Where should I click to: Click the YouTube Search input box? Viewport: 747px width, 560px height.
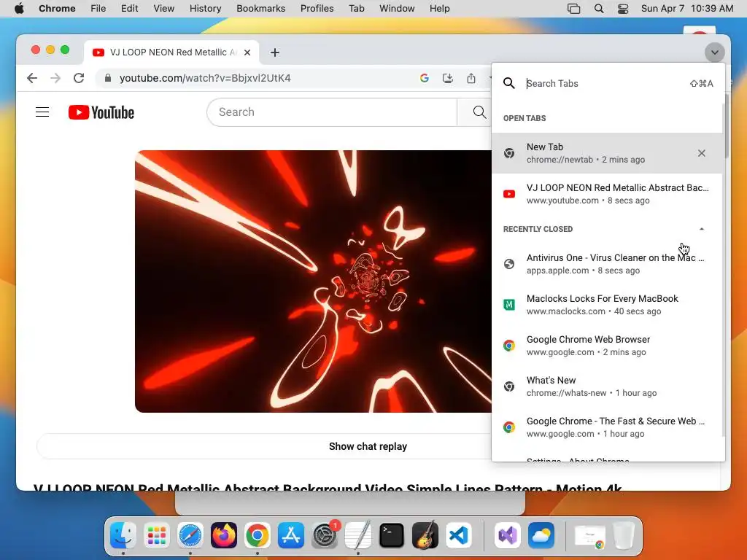pyautogui.click(x=332, y=112)
